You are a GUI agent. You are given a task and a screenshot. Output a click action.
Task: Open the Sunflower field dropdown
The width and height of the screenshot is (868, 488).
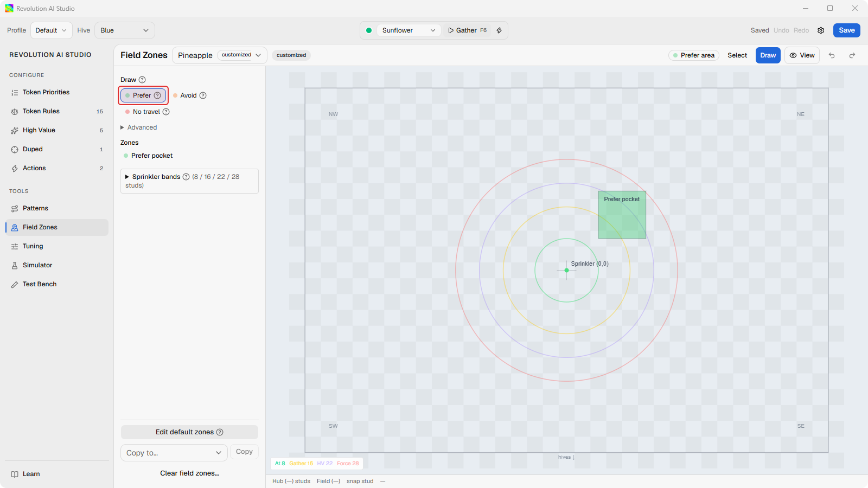click(409, 30)
